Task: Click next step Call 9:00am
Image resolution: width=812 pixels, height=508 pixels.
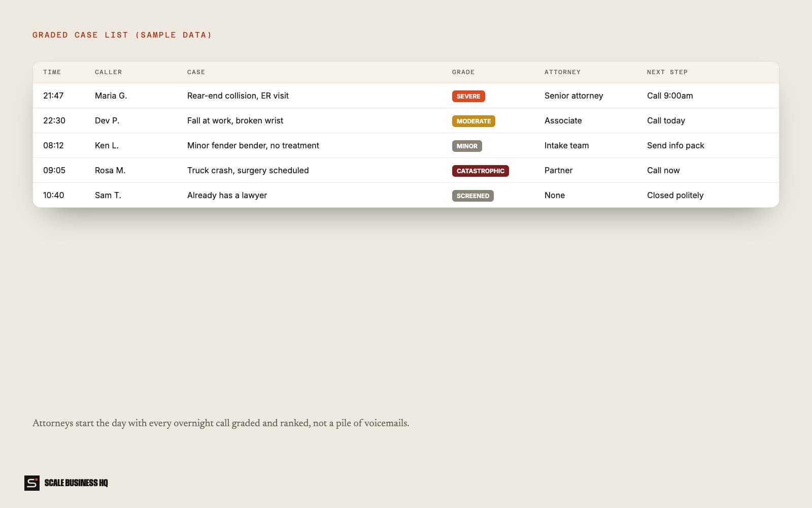Action: pos(670,96)
